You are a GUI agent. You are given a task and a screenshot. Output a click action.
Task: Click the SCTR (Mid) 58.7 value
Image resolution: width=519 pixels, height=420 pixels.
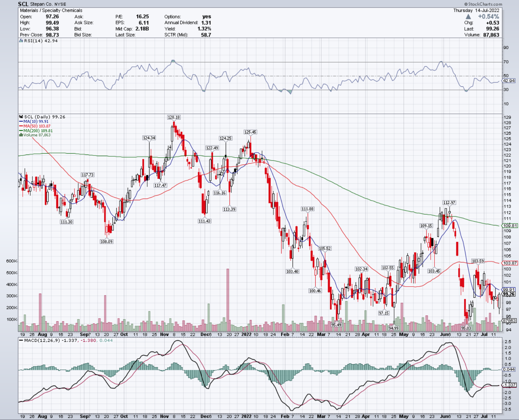point(206,35)
